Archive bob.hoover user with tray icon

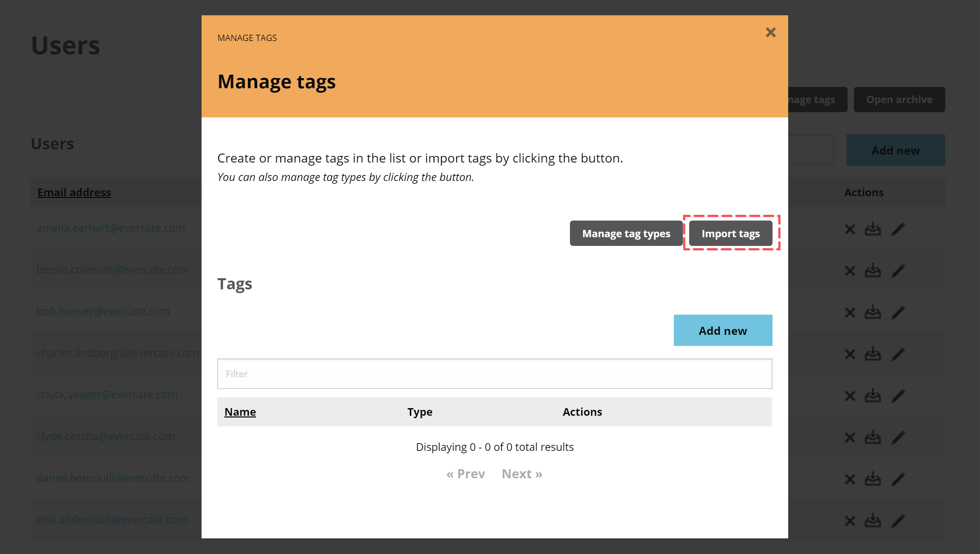[873, 312]
